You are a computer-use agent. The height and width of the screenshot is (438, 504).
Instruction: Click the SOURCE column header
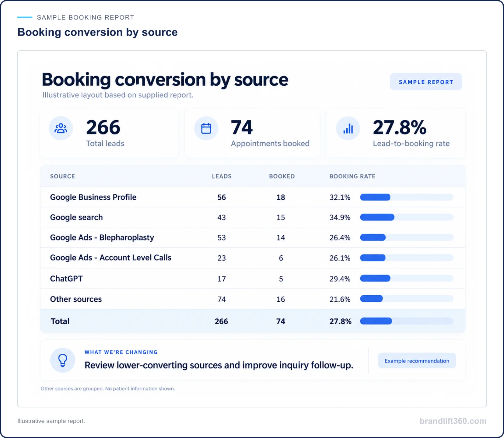(x=63, y=176)
